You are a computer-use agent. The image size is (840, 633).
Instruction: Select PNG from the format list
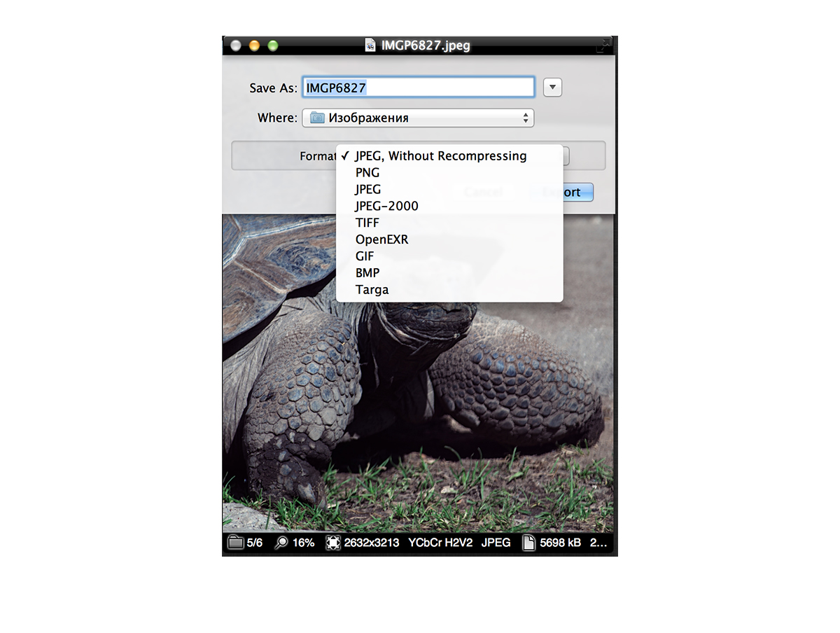[x=449, y=172]
